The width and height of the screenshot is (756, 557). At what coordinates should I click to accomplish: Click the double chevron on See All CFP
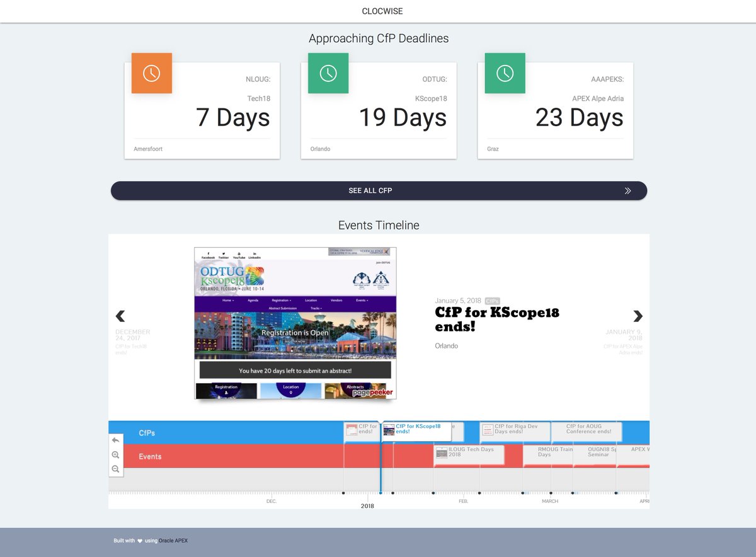627,191
